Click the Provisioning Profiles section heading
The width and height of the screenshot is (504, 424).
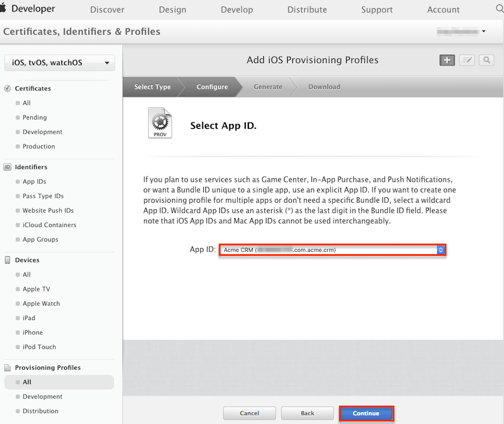tap(48, 368)
